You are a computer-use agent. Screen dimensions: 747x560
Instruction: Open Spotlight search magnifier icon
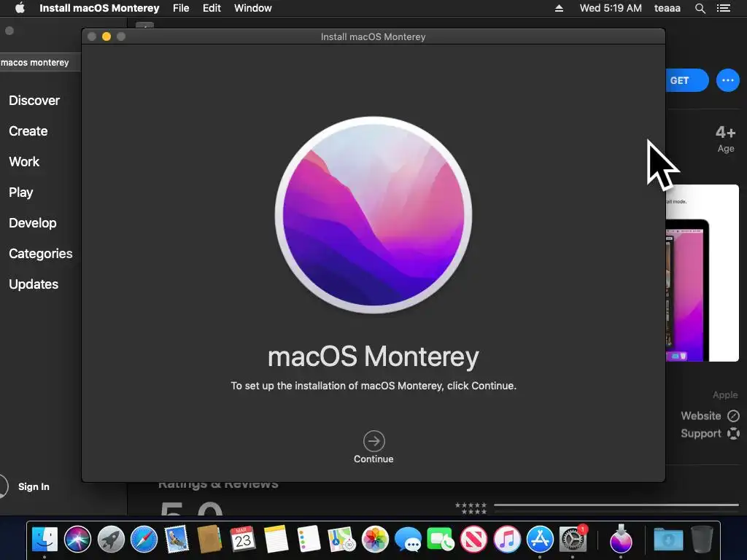pyautogui.click(x=700, y=8)
